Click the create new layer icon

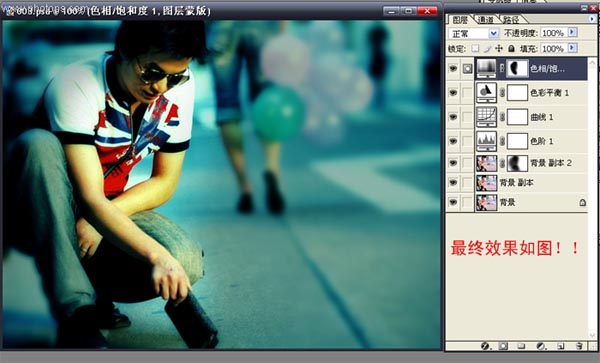pyautogui.click(x=561, y=346)
